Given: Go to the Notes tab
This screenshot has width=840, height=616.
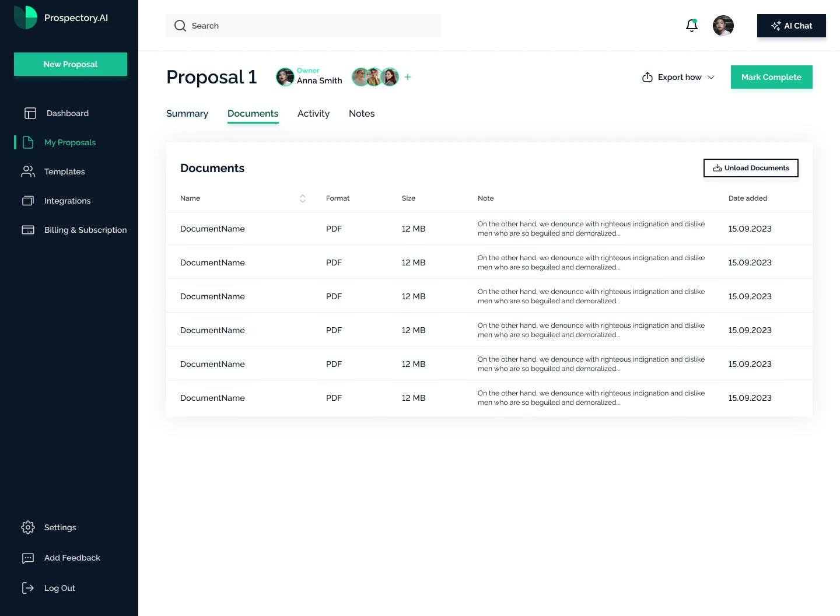Looking at the screenshot, I should [362, 114].
